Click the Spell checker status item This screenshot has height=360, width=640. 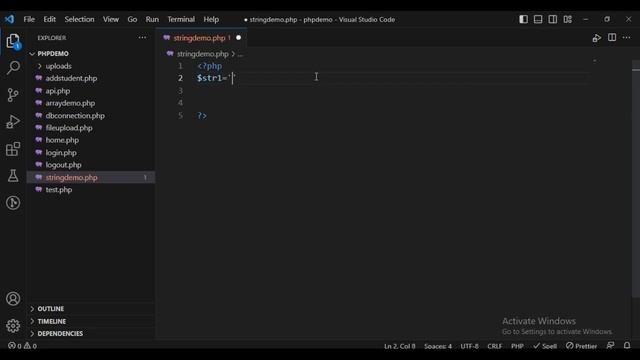click(x=545, y=346)
